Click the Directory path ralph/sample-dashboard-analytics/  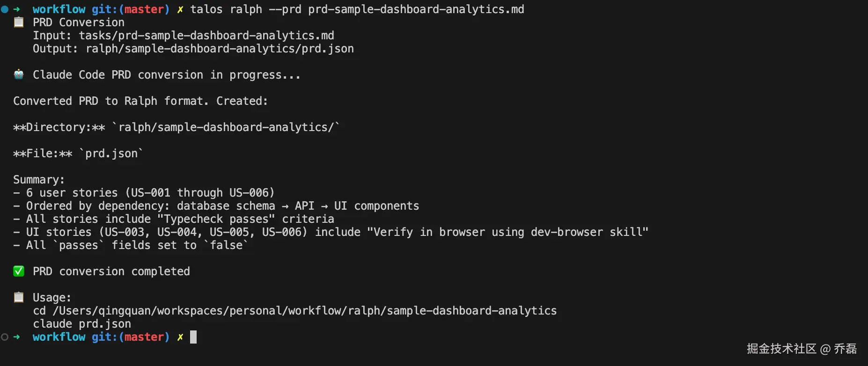tap(226, 127)
